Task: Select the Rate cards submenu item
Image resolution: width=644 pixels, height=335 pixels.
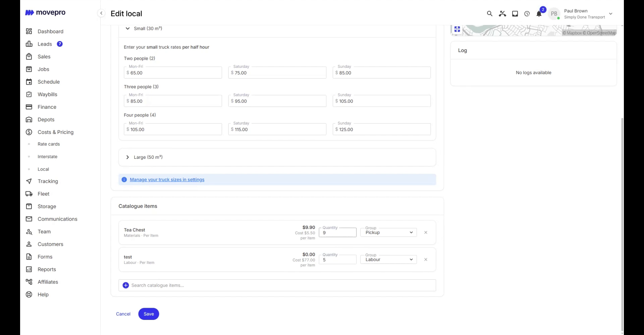Action: (x=49, y=144)
